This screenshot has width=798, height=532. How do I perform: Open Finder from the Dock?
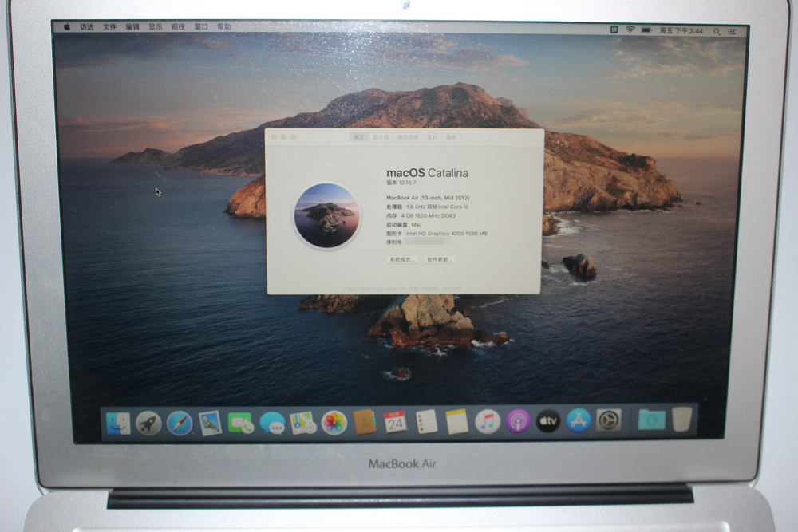118,424
